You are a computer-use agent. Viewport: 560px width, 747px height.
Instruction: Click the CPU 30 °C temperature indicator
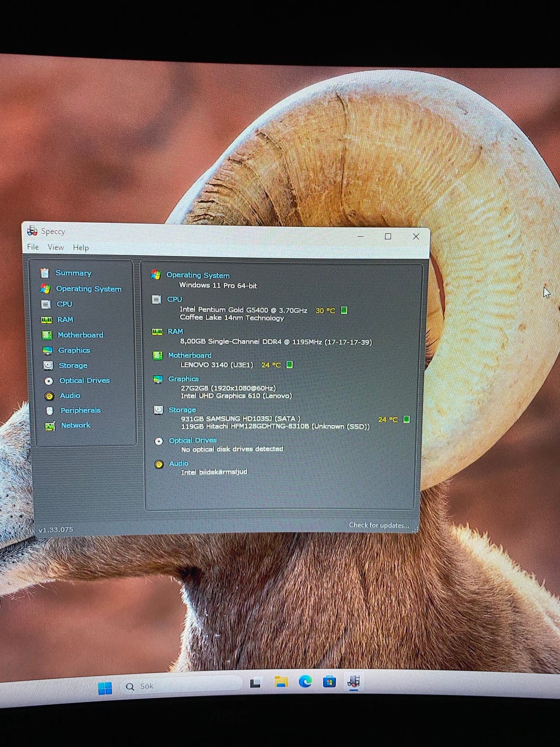coord(331,310)
